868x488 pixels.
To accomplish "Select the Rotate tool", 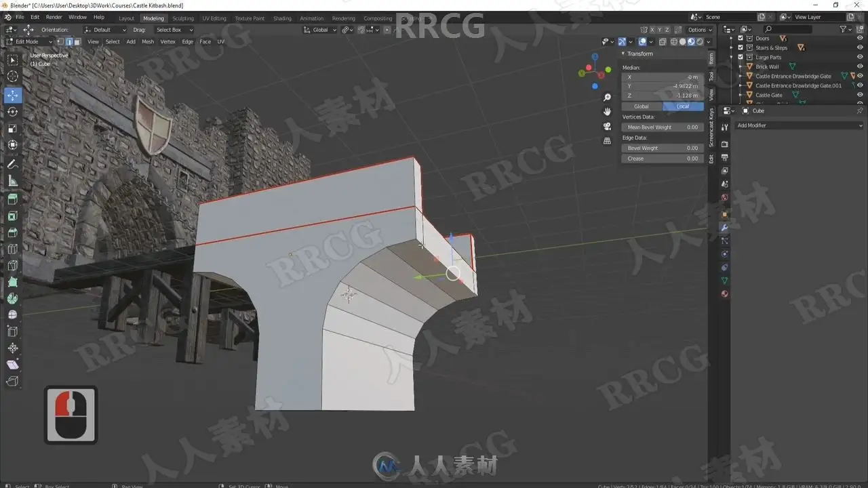I will (13, 112).
